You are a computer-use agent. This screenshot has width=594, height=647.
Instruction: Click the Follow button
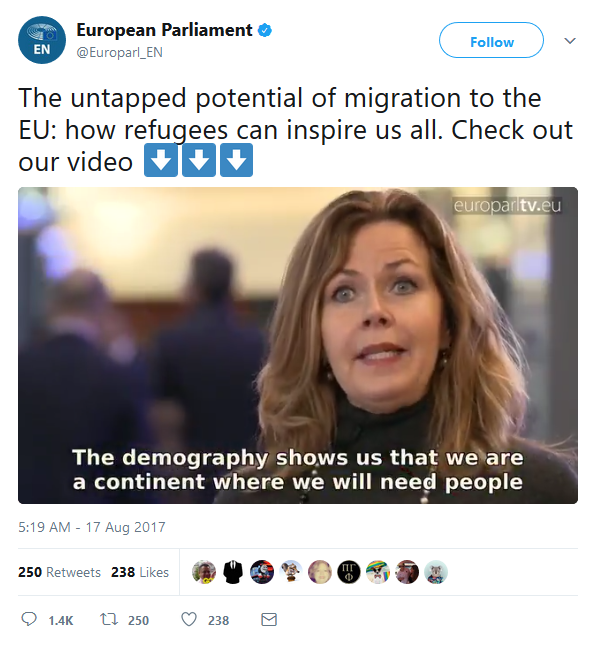(491, 40)
